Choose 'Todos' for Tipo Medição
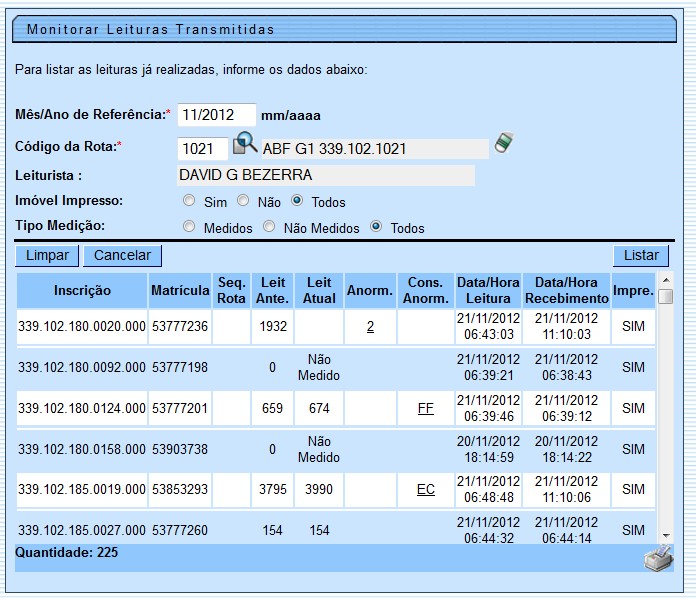The width and height of the screenshot is (696, 600). tap(376, 227)
